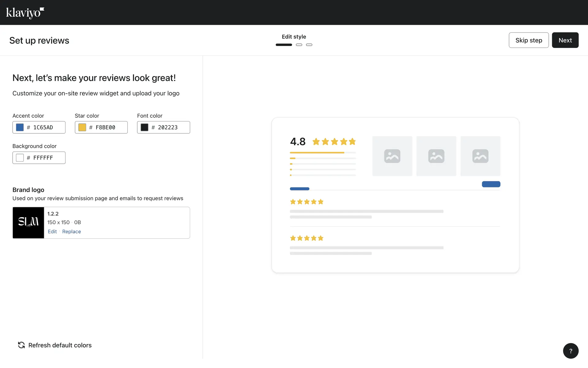Click the third image placeholder in preview
Viewport: 588px width, 368px height.
pos(480,156)
